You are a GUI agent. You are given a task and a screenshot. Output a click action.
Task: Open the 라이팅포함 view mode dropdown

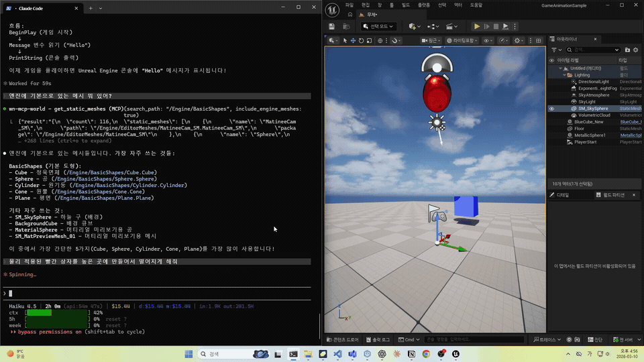click(462, 41)
